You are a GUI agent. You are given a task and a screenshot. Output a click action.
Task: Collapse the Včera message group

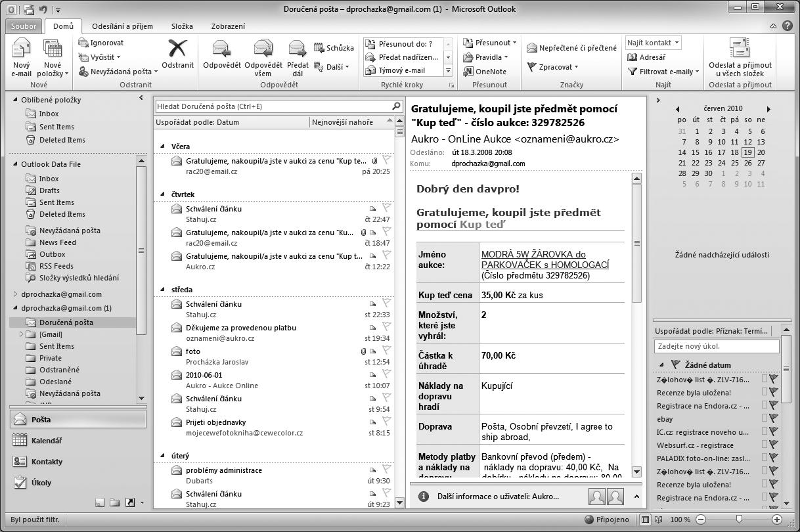[x=163, y=146]
